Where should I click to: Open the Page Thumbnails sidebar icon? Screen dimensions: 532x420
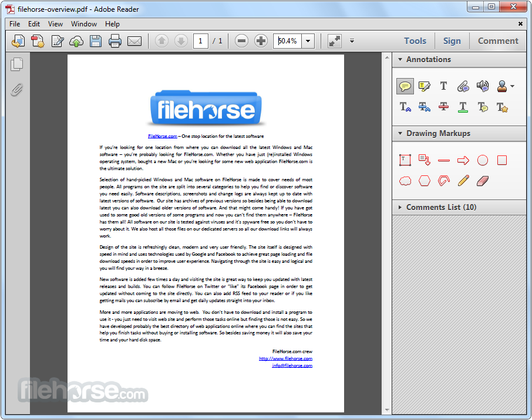[17, 65]
